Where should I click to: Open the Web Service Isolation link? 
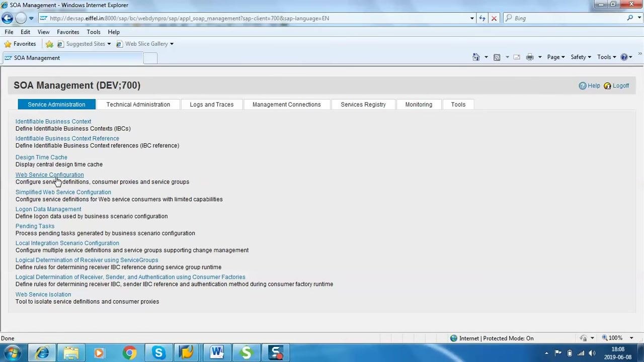click(43, 294)
